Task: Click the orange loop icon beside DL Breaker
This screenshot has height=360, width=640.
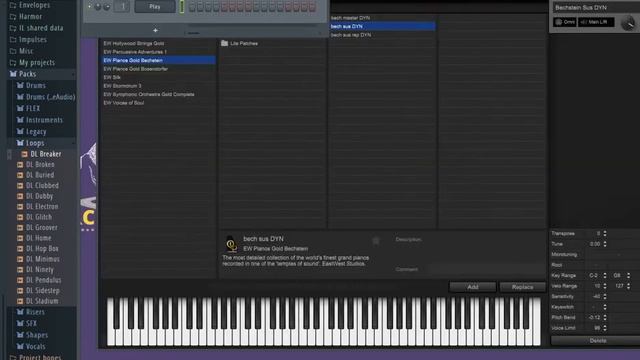Action: click(24, 154)
